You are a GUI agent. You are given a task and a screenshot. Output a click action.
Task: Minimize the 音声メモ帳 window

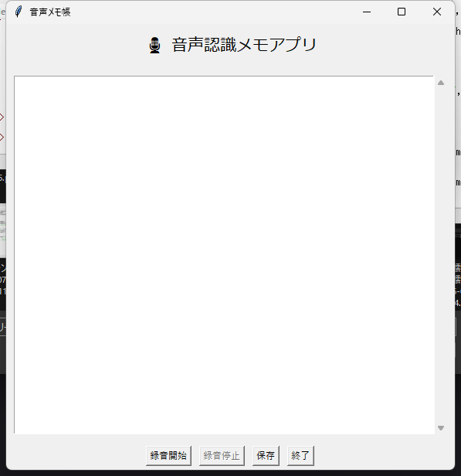coord(367,12)
